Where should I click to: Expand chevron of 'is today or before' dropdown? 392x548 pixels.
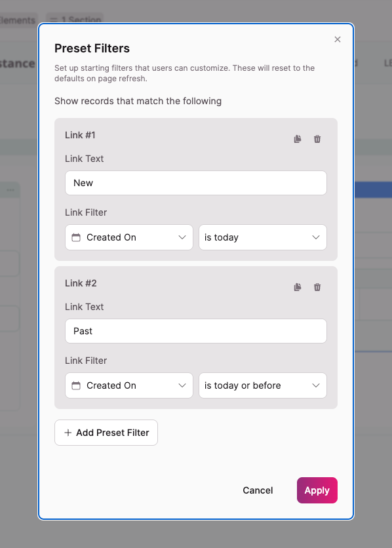316,385
